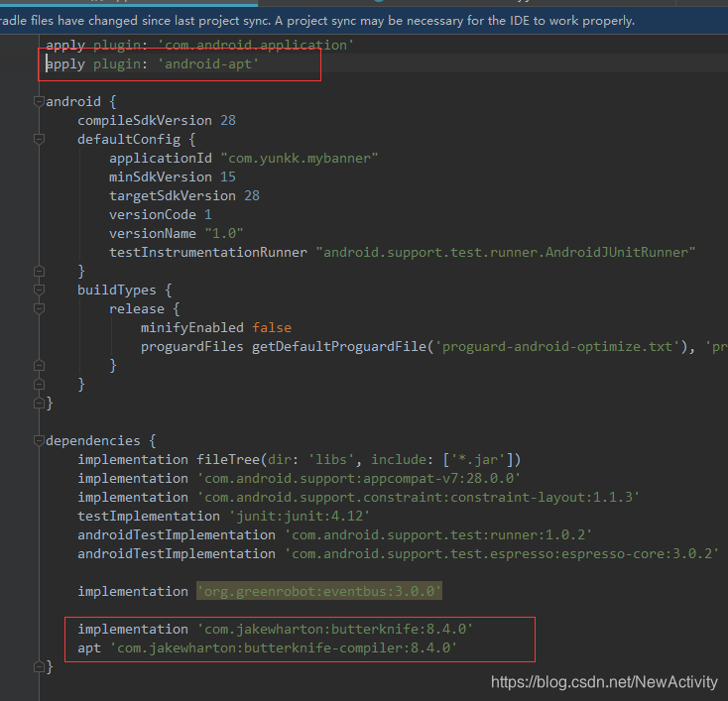Click minifyEnabled false keyword

272,328
